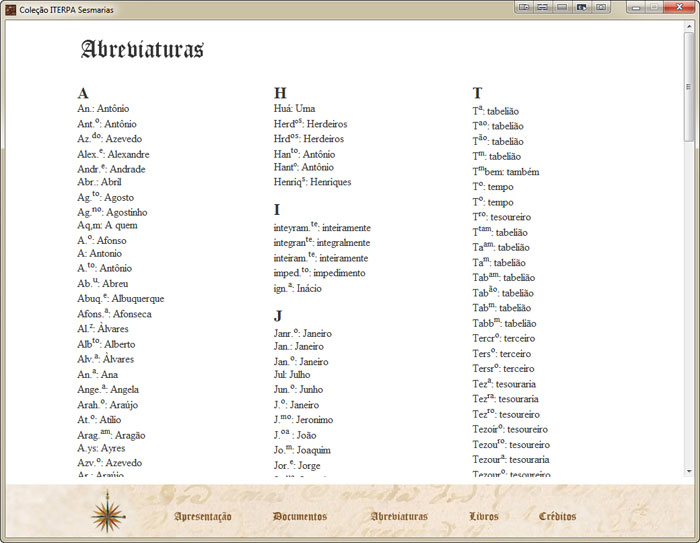Viewport: 700px width, 543px height.
Task: Open the Apresentação section
Action: point(203,517)
